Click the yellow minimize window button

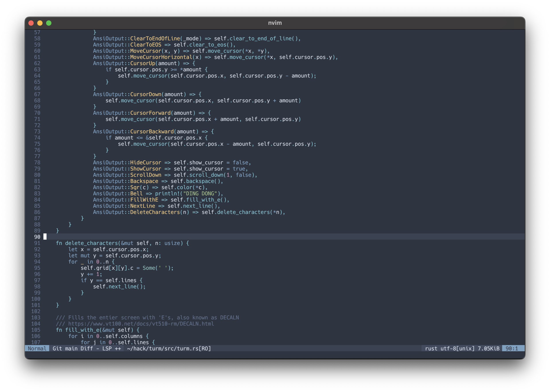[40, 23]
